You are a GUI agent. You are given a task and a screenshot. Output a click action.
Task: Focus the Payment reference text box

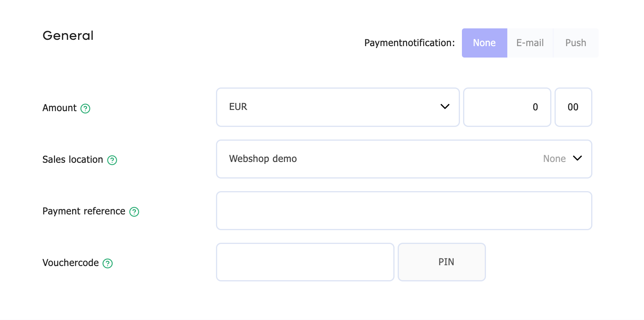[x=404, y=210]
